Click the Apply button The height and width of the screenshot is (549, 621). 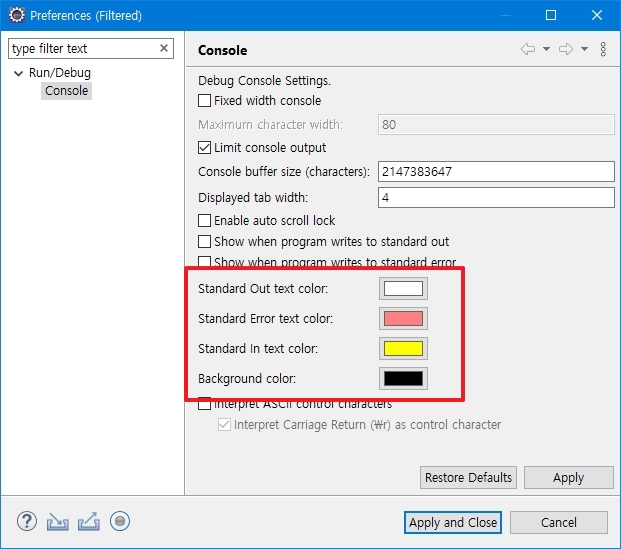click(x=569, y=477)
